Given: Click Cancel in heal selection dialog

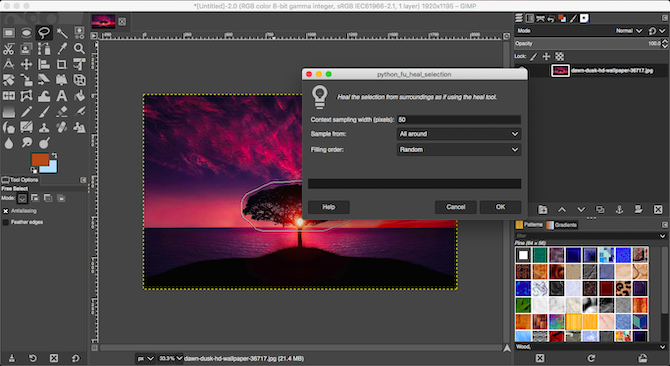Looking at the screenshot, I should coord(455,207).
